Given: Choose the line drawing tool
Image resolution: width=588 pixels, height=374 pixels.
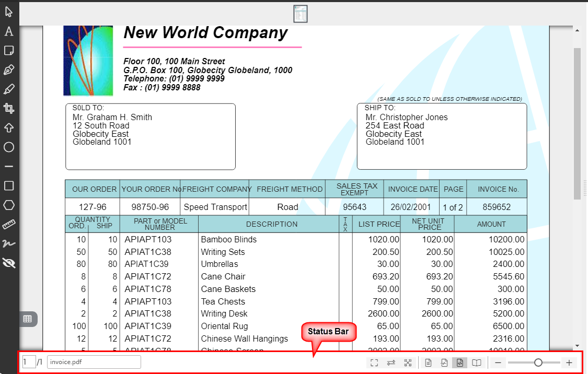Looking at the screenshot, I should tap(9, 167).
